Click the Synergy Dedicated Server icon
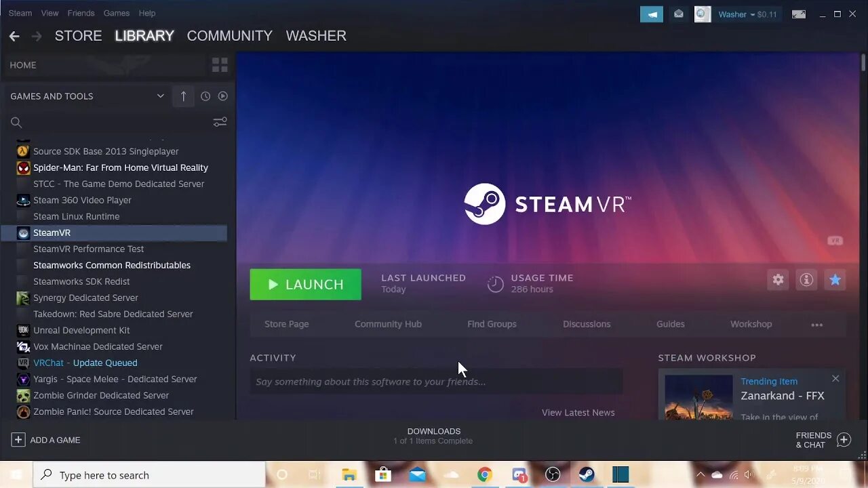 (23, 298)
